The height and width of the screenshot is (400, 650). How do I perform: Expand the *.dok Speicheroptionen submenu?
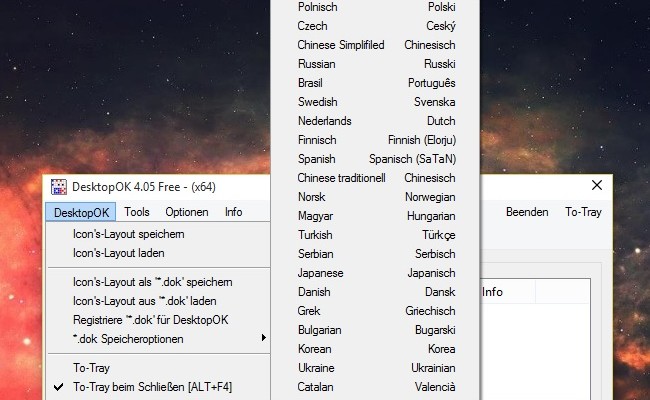[158, 339]
